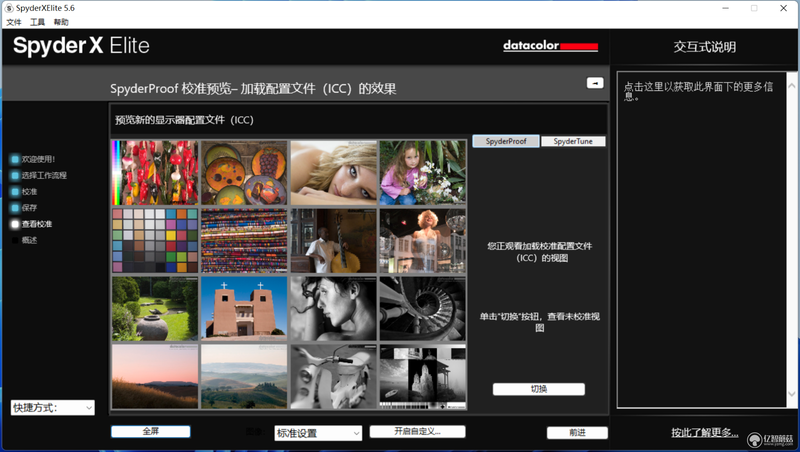Click the datacolor logo
This screenshot has height=452, width=800.
click(550, 45)
